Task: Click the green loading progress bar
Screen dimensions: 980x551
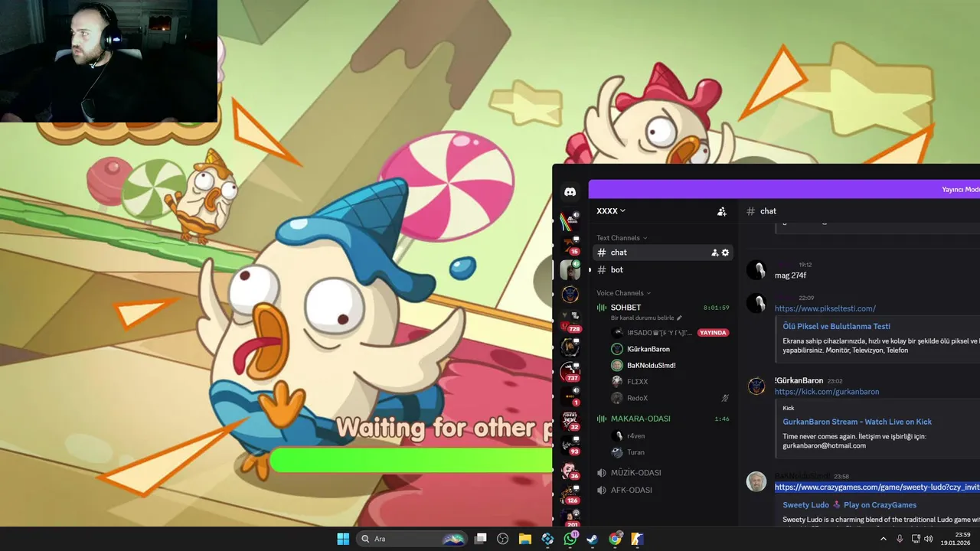Action: coord(411,461)
